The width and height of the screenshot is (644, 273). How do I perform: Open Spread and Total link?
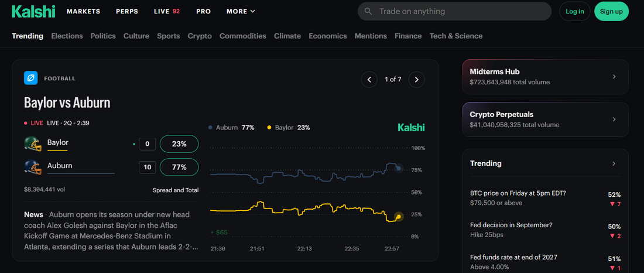[x=176, y=190]
